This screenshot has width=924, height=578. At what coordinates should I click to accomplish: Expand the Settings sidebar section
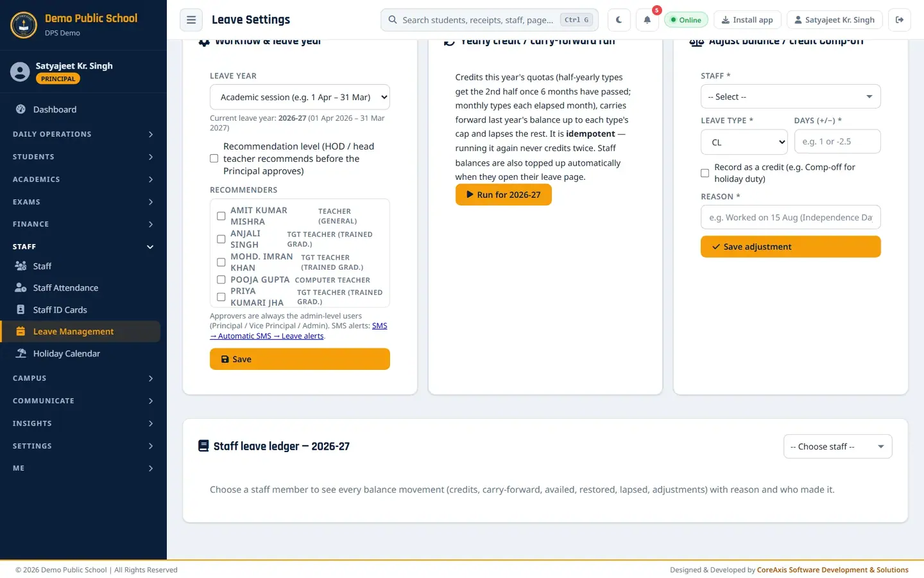(x=83, y=446)
